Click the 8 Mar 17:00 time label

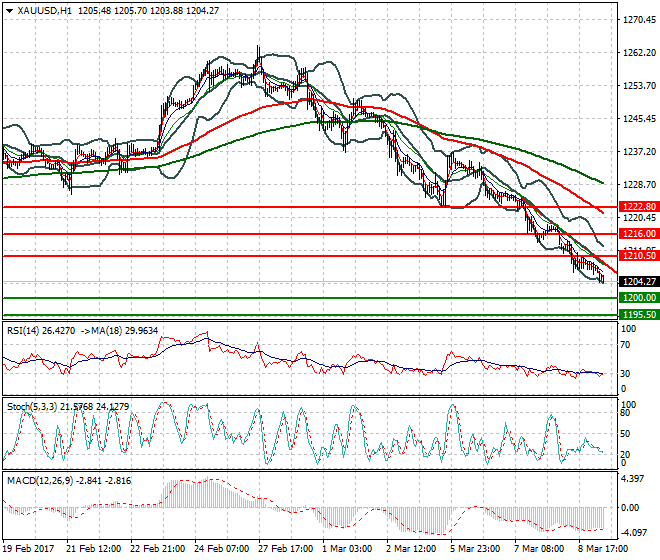(x=603, y=549)
